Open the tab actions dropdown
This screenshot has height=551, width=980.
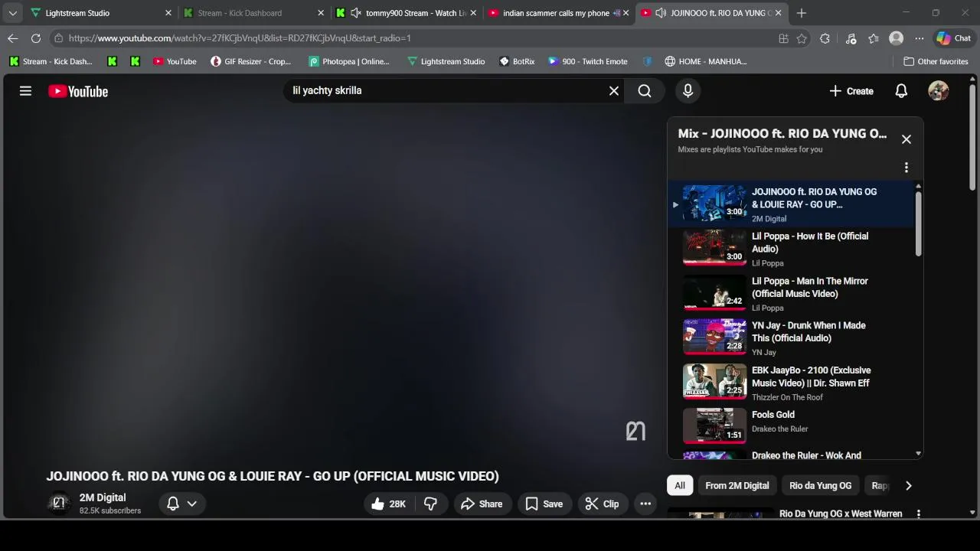pos(12,13)
